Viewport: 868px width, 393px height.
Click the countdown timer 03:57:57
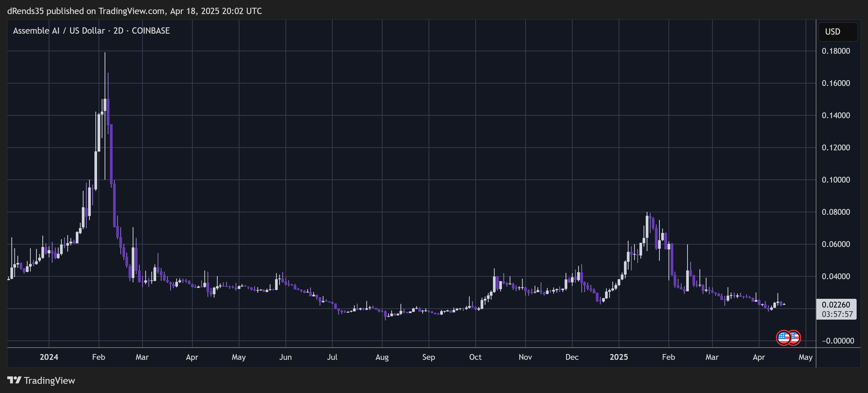pos(837,314)
